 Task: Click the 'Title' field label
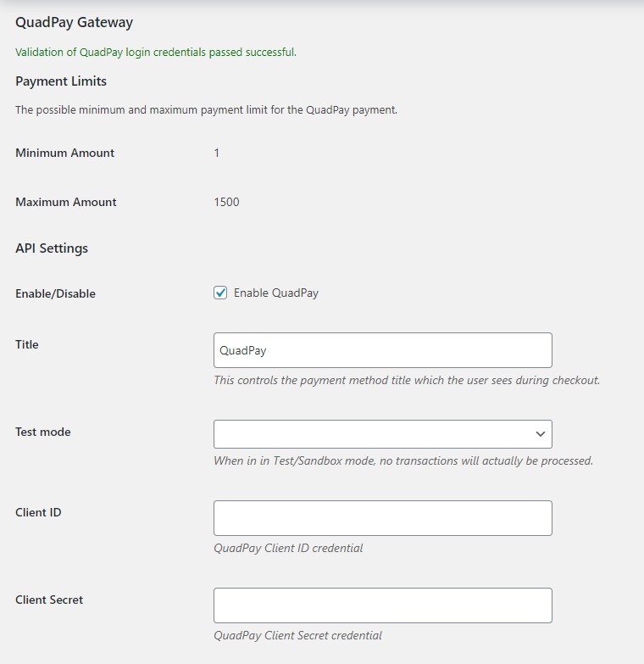[x=27, y=344]
